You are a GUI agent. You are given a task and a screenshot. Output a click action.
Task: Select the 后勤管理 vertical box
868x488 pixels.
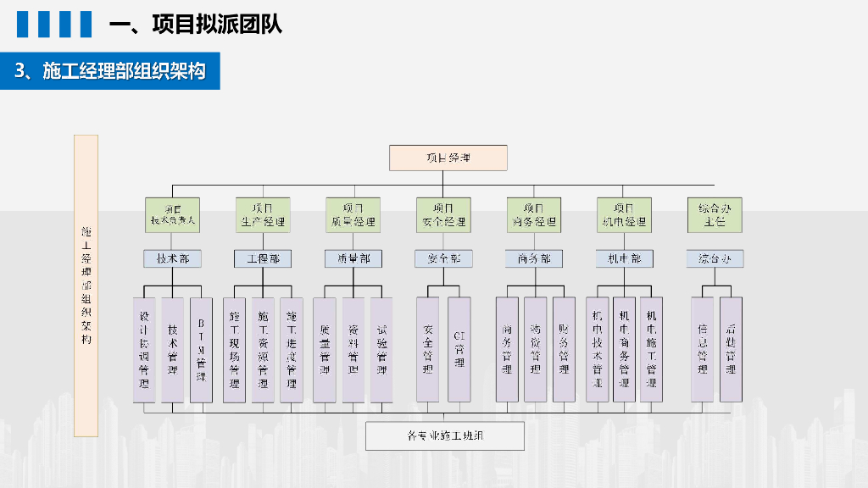(x=731, y=350)
